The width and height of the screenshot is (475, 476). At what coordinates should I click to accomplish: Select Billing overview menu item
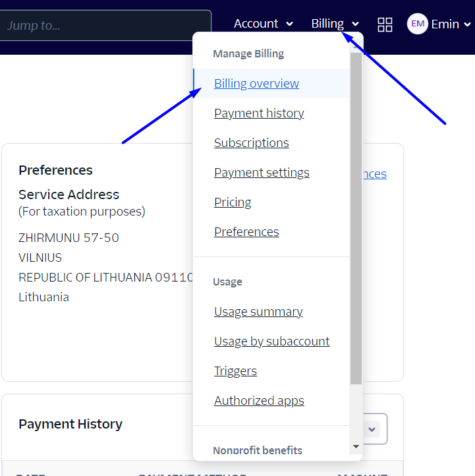point(256,84)
